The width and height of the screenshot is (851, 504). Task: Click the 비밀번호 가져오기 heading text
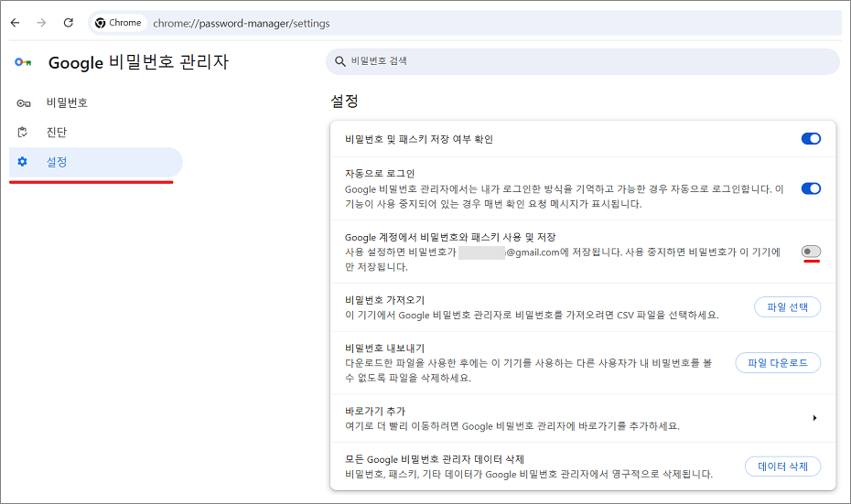[385, 300]
